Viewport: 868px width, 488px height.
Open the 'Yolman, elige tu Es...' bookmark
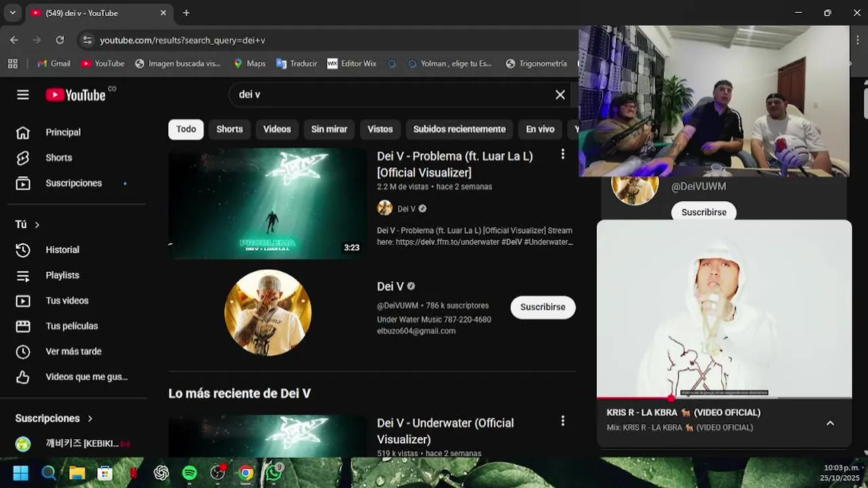(x=450, y=63)
